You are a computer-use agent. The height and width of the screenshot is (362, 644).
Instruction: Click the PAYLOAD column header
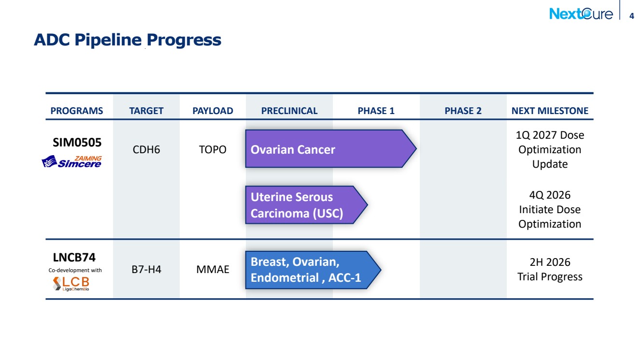(213, 111)
